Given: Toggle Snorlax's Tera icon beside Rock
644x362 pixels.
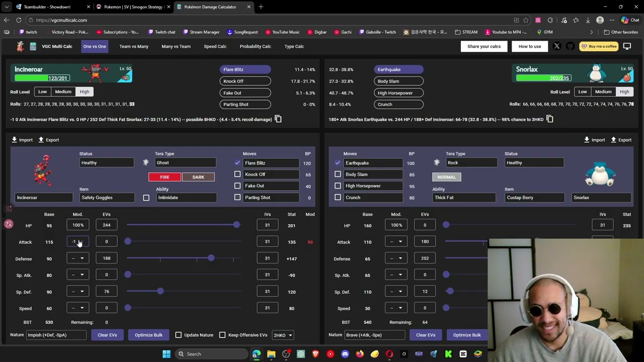Looking at the screenshot, I should (x=437, y=162).
